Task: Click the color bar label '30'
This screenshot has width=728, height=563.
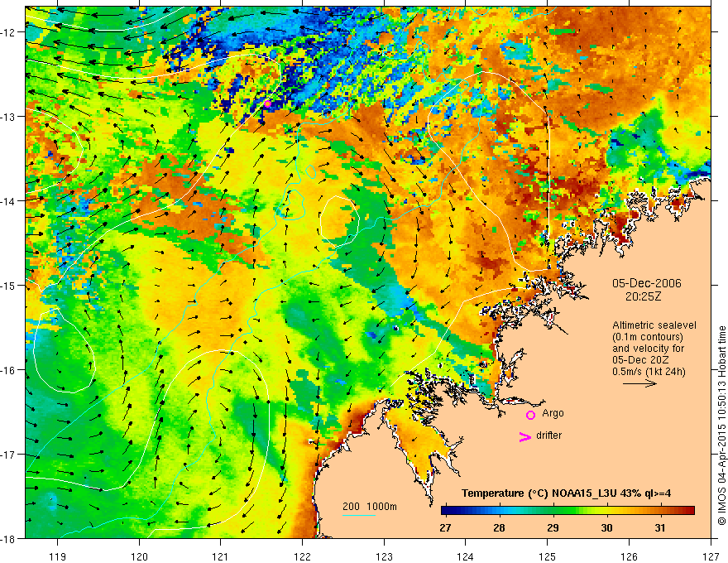Action: click(x=606, y=527)
